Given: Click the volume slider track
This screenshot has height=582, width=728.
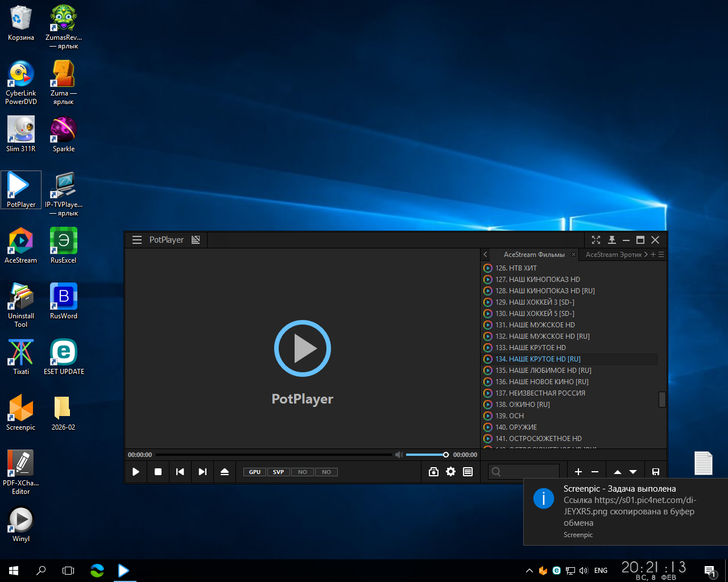Looking at the screenshot, I should click(x=425, y=455).
